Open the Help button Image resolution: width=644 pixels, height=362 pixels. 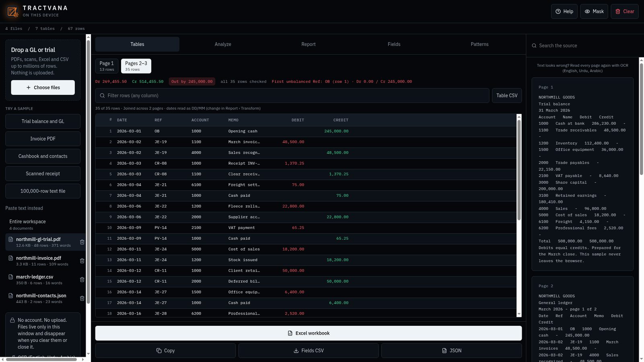pos(564,11)
